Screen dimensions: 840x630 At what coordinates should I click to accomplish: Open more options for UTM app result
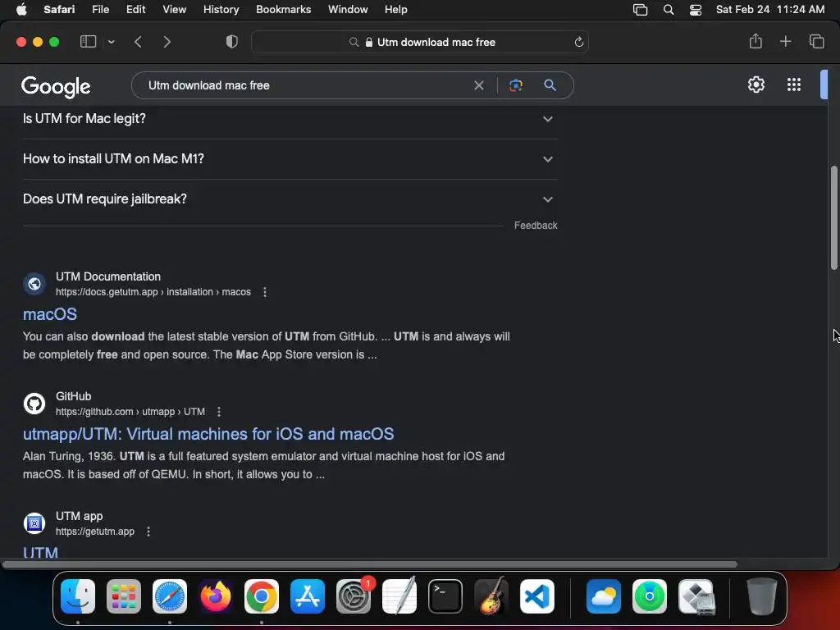pyautogui.click(x=148, y=532)
